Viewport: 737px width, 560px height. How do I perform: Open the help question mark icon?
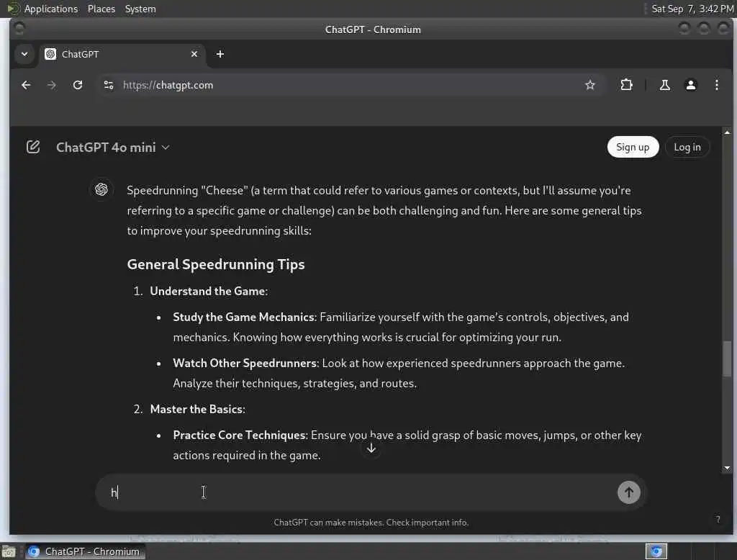pos(718,520)
